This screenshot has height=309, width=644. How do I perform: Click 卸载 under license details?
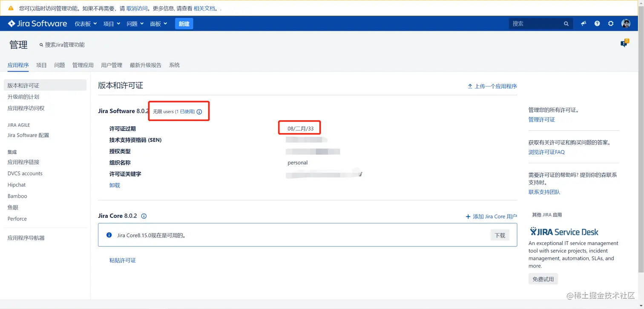click(x=115, y=185)
